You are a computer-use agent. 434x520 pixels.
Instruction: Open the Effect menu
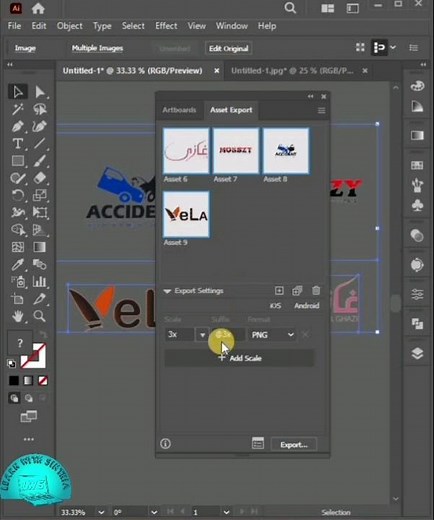(166, 26)
